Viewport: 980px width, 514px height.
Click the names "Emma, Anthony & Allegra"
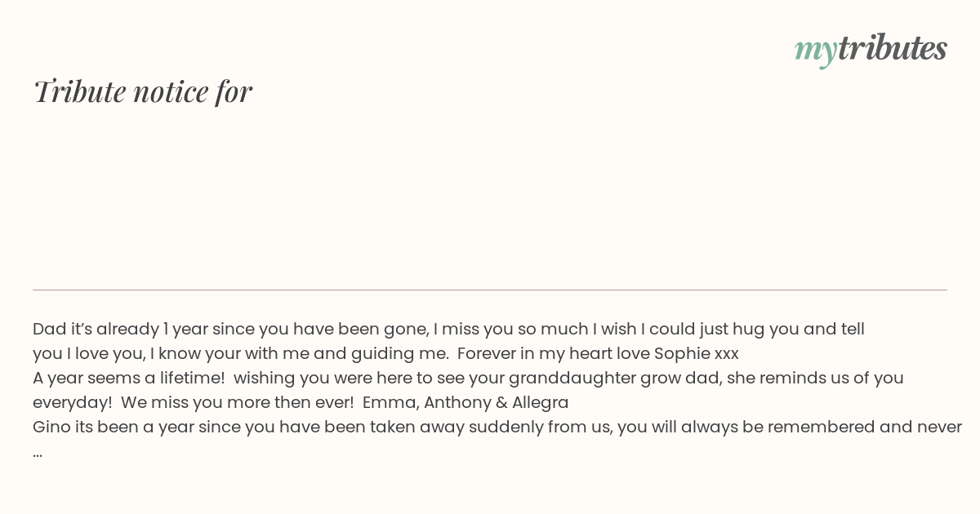point(465,403)
